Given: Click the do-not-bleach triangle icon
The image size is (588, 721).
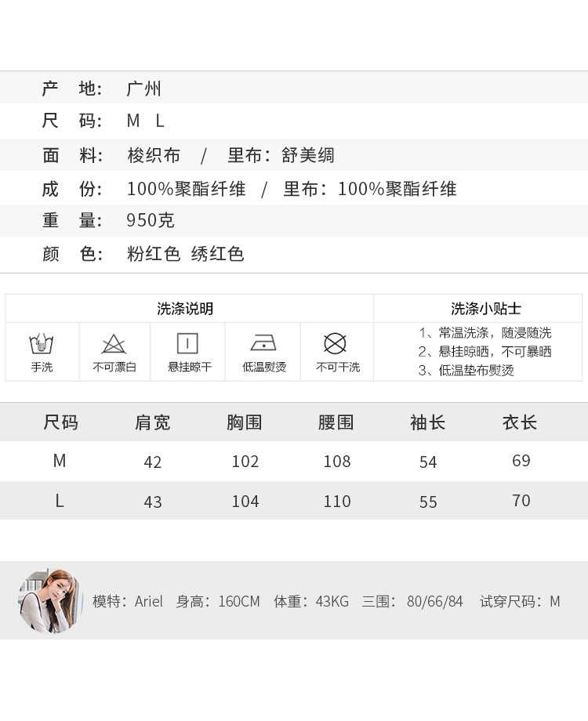Looking at the screenshot, I should click(114, 344).
